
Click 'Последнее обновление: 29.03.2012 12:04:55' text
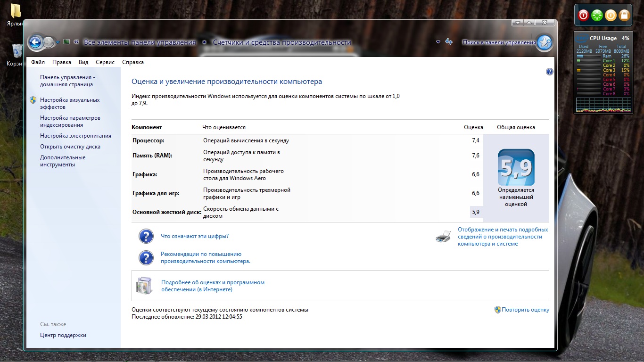point(187,317)
